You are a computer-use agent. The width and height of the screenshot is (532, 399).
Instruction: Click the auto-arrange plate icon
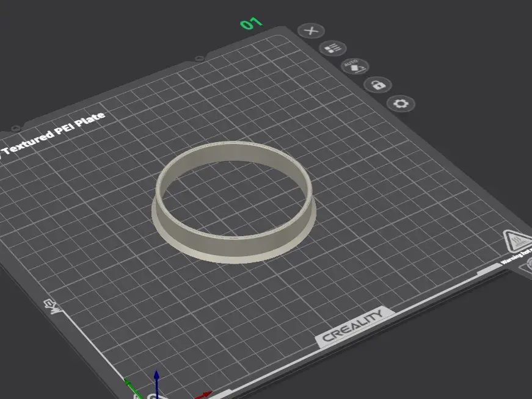354,66
